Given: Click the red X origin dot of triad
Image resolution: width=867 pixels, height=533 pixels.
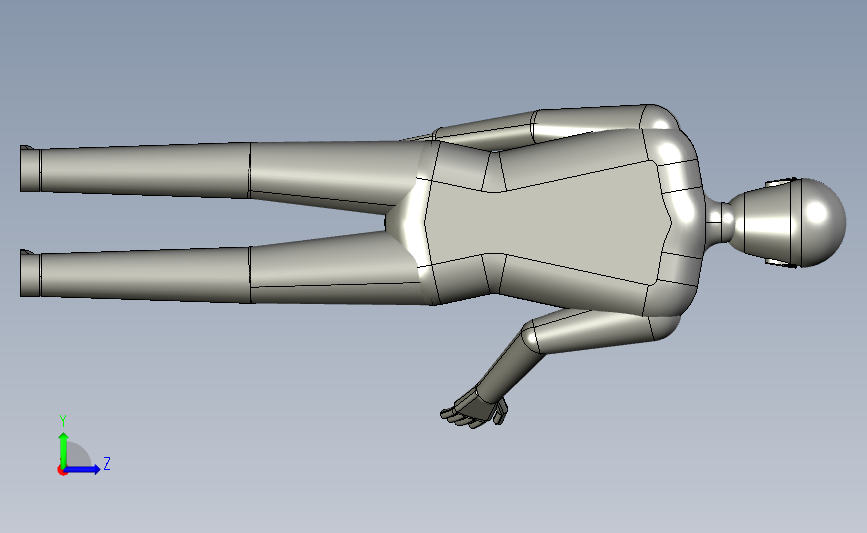Looking at the screenshot, I should pyautogui.click(x=62, y=471).
